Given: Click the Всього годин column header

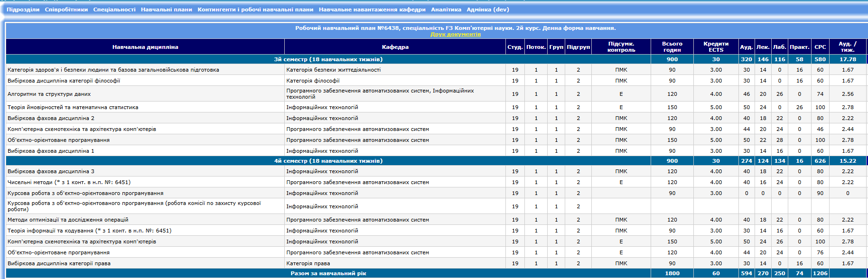Looking at the screenshot, I should (x=672, y=47).
